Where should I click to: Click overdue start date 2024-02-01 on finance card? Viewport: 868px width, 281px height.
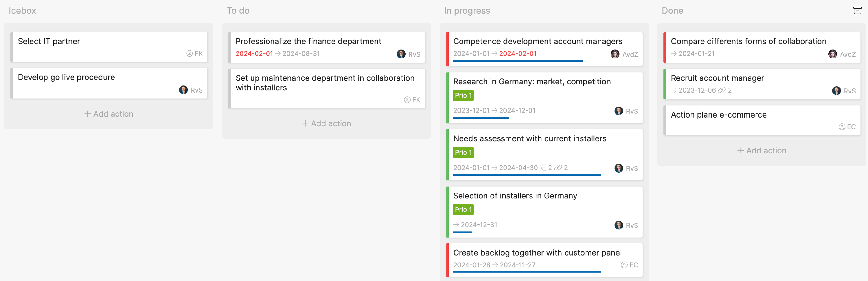pos(254,53)
